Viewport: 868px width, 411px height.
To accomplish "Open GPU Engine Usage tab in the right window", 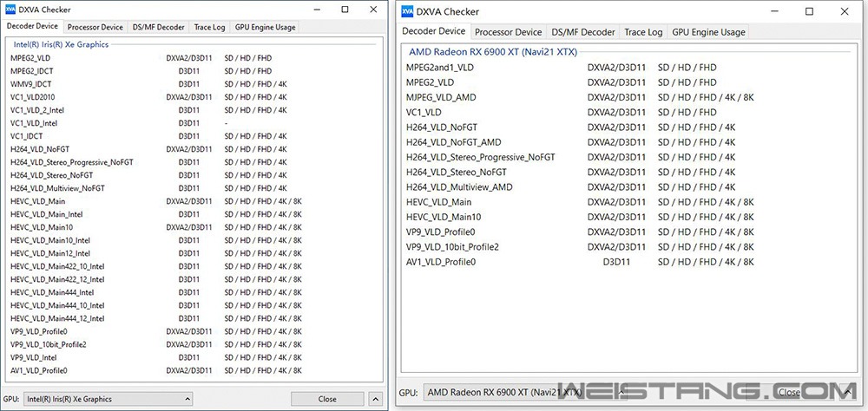I will 708,32.
